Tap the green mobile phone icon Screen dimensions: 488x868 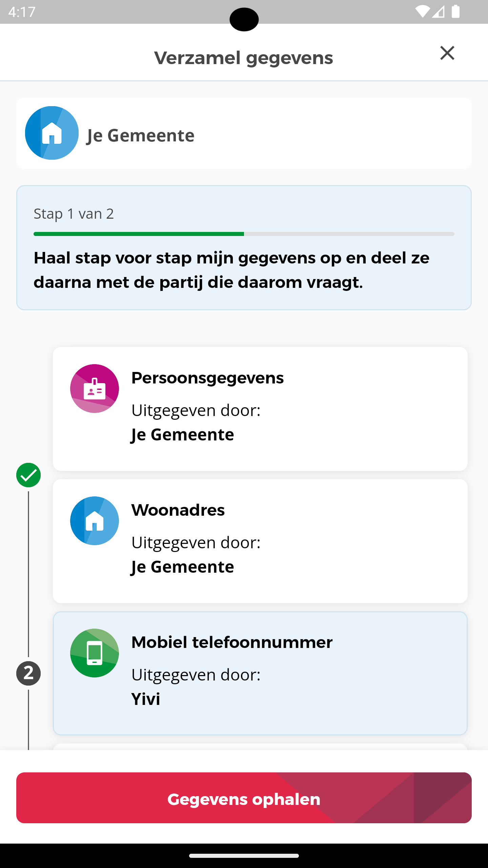[95, 653]
